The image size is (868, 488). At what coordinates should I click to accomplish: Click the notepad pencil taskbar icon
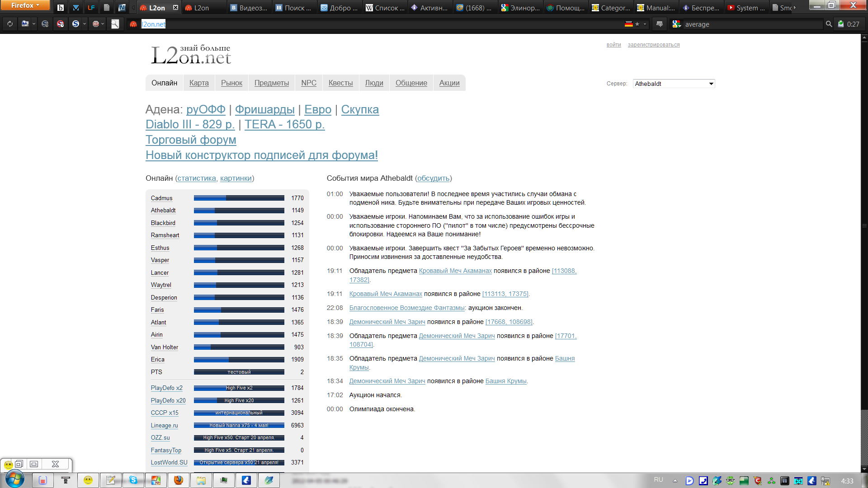(111, 480)
